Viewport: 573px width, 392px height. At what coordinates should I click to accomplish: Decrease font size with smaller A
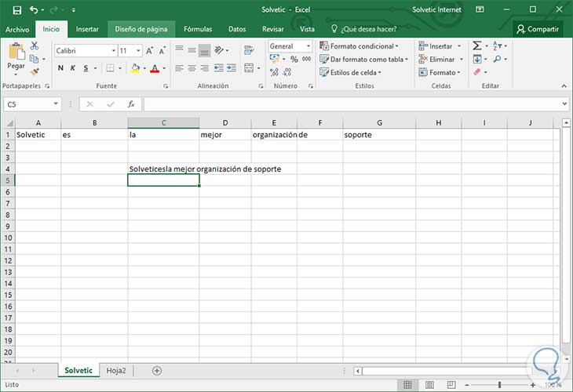162,51
